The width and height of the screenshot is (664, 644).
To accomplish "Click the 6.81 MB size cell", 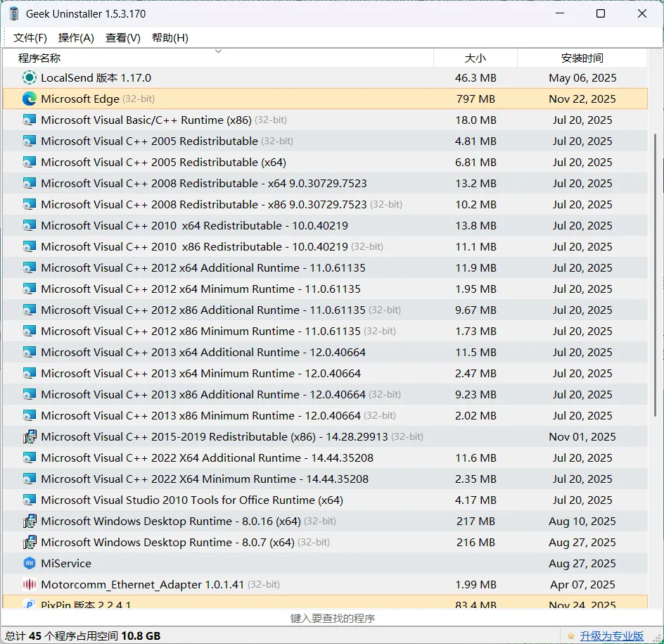I will [475, 163].
